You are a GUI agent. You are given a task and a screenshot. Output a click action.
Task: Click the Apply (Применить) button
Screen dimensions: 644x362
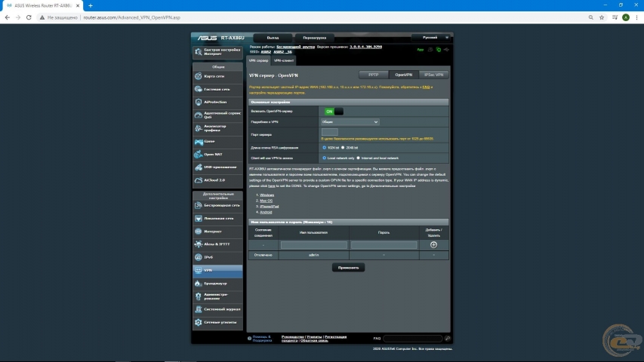[348, 268]
